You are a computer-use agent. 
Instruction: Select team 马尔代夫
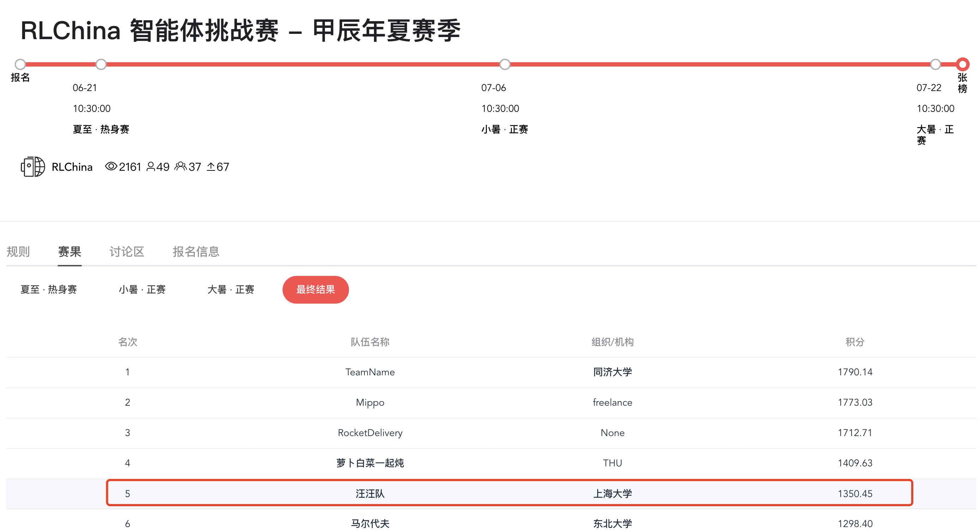tap(370, 524)
